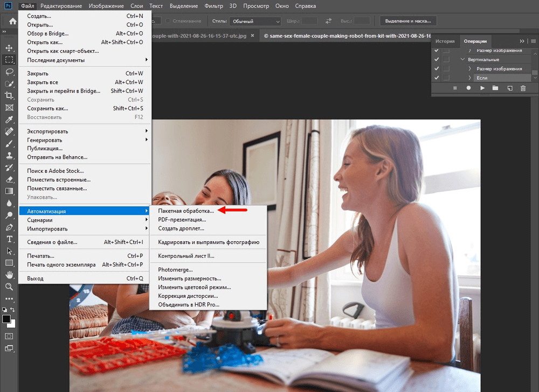
Task: Open the Actions panel hamburger menu
Action: pyautogui.click(x=533, y=41)
